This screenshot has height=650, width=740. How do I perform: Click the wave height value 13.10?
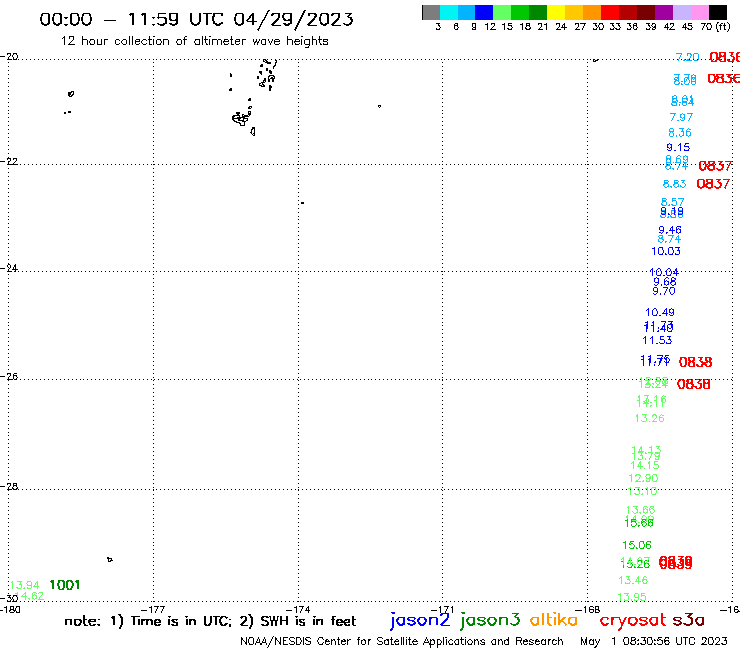click(x=642, y=491)
